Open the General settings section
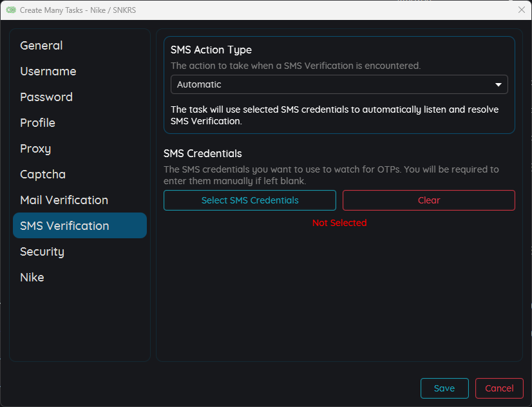The image size is (532, 407). pos(80,46)
